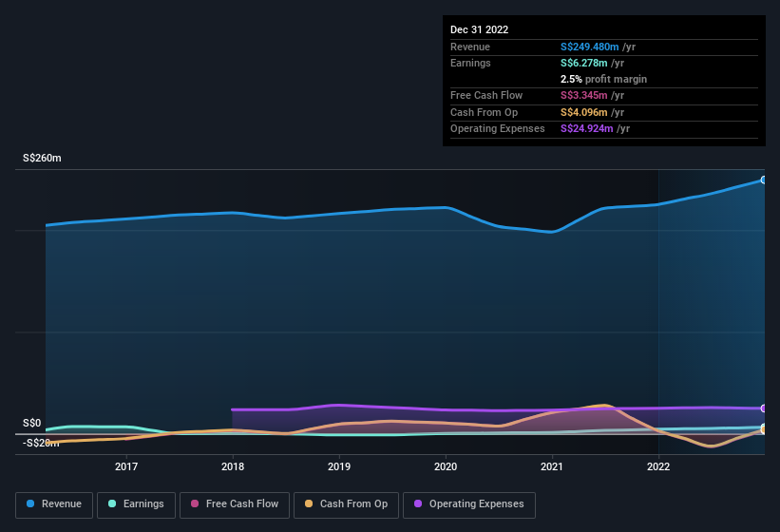Click the orange Cash From Op endpoint marker
780x532 pixels.
[763, 430]
